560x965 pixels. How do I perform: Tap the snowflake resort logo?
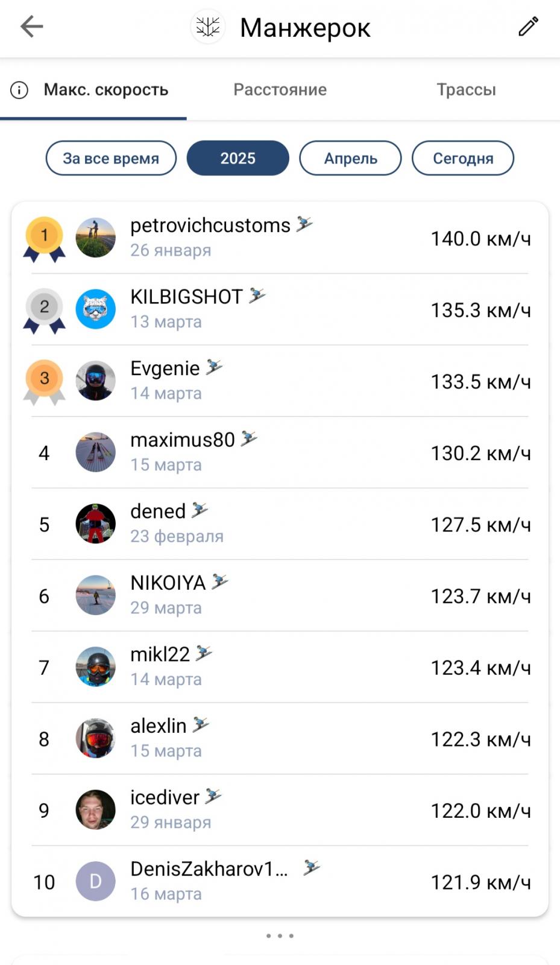tap(208, 27)
